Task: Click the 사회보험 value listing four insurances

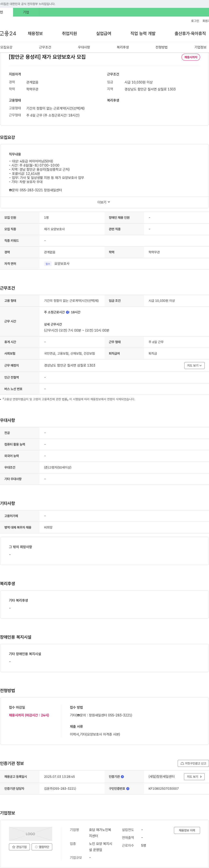Action: 69,354
